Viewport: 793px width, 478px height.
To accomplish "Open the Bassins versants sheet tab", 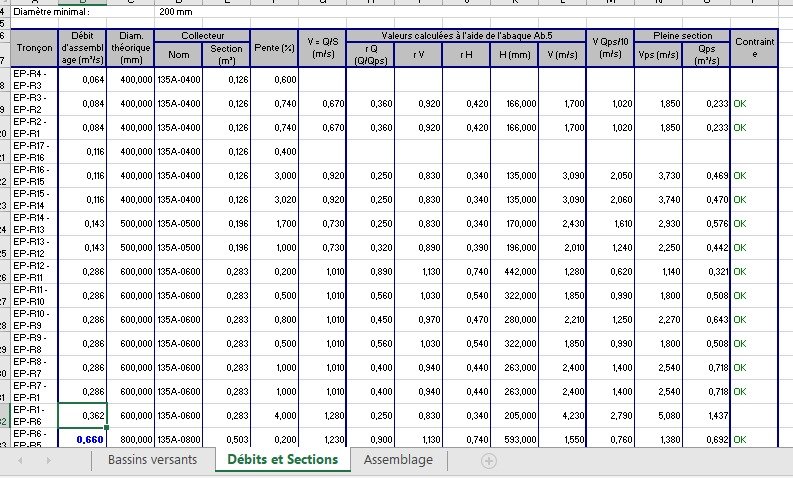I will [x=152, y=459].
